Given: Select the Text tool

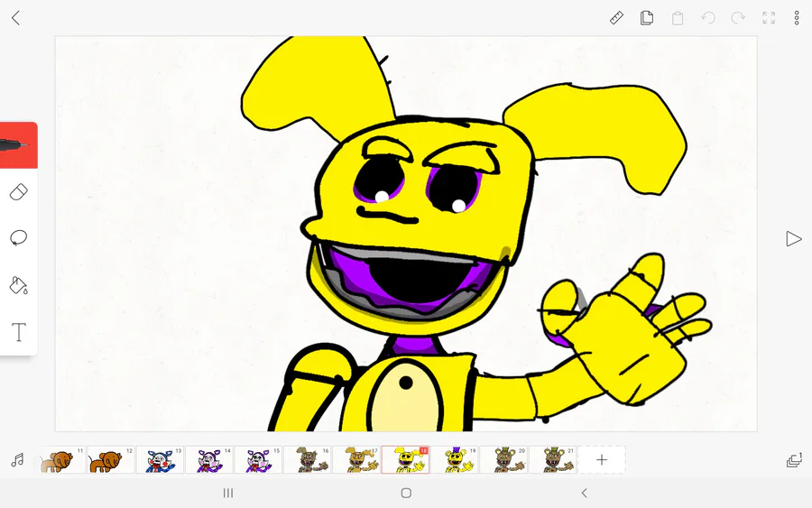Looking at the screenshot, I should click(x=19, y=332).
